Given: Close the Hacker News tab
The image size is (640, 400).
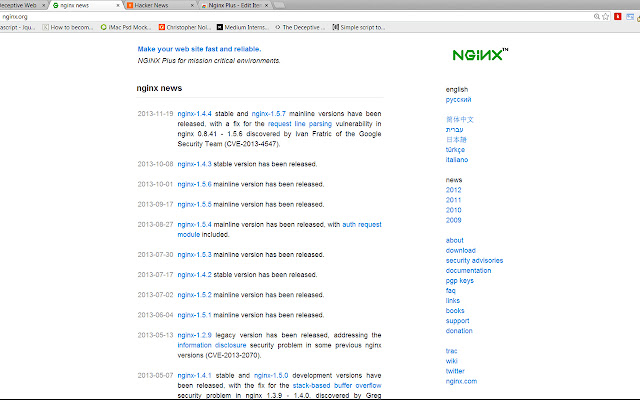Looking at the screenshot, I should pyautogui.click(x=192, y=5).
